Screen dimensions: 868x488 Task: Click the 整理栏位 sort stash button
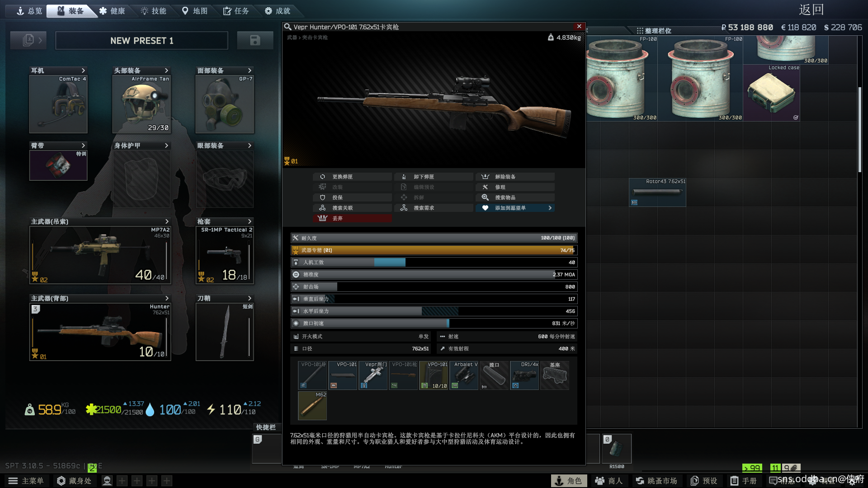(654, 31)
